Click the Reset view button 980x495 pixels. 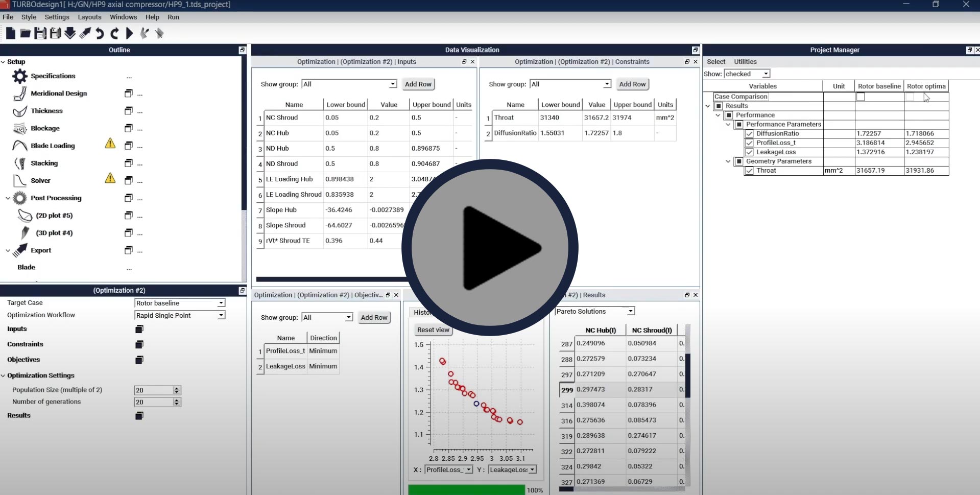coord(433,330)
